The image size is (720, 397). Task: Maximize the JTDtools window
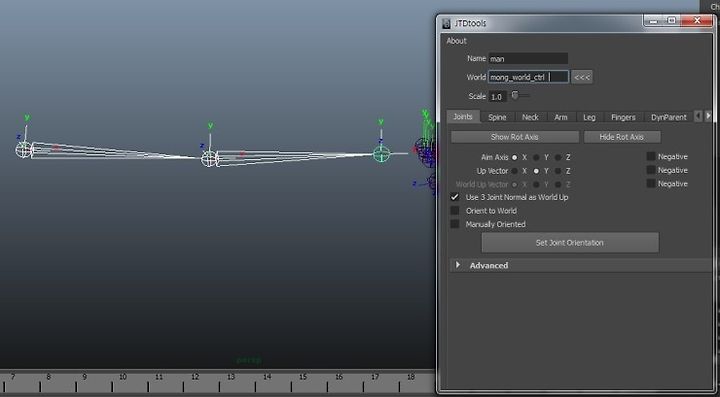coord(672,21)
